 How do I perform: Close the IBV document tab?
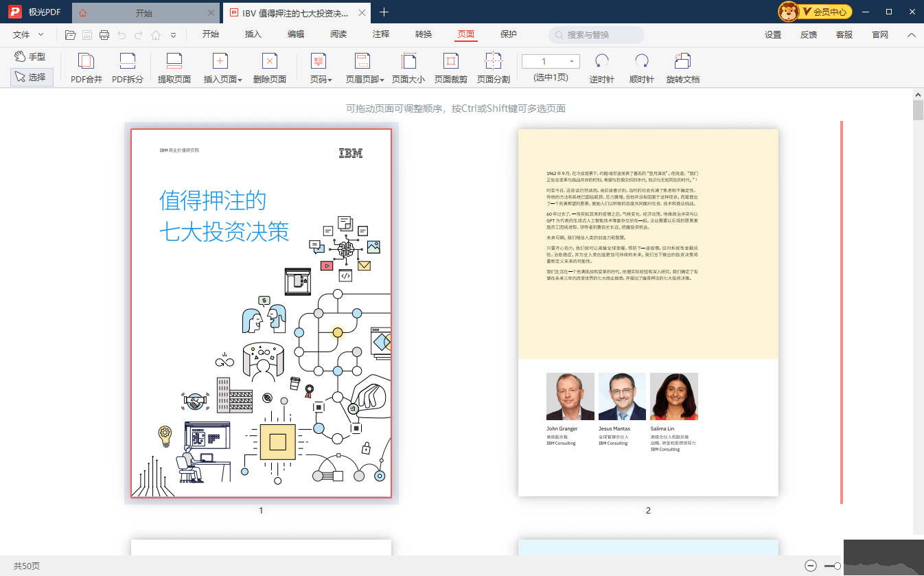pyautogui.click(x=360, y=13)
